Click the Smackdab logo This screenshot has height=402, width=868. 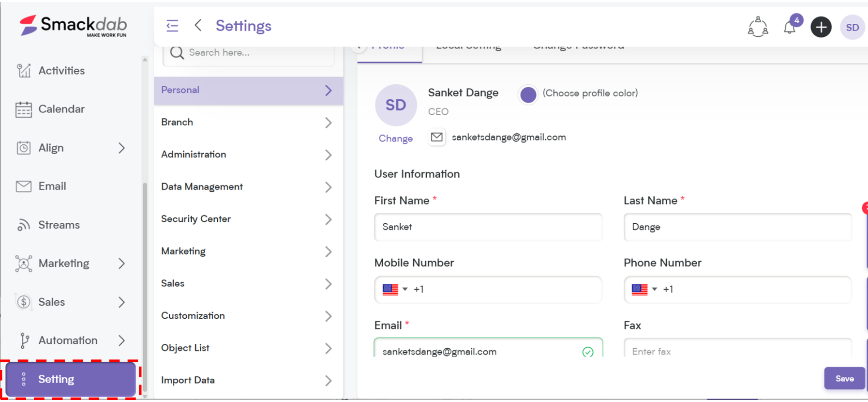click(x=73, y=26)
